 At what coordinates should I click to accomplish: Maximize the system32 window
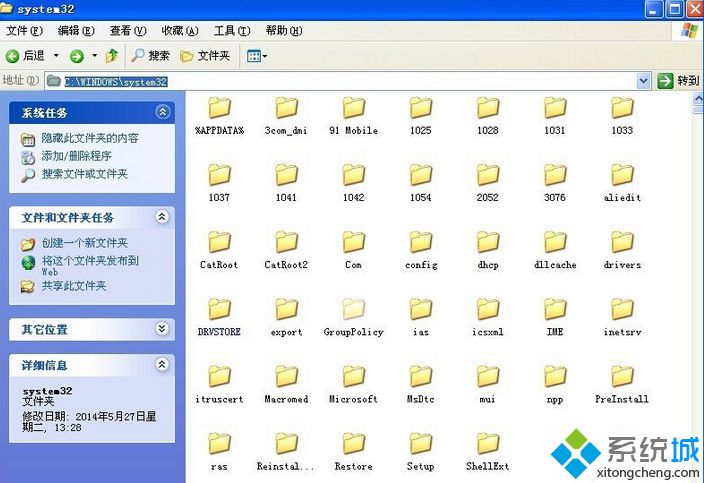[675, 9]
